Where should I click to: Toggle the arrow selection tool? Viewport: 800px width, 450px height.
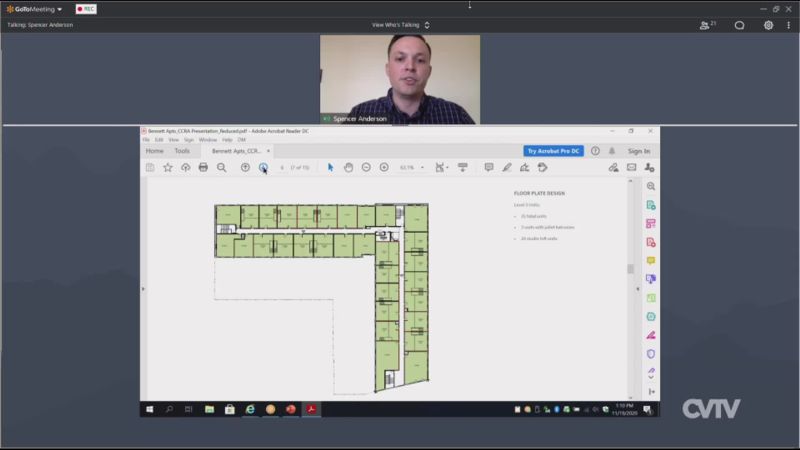pyautogui.click(x=331, y=167)
